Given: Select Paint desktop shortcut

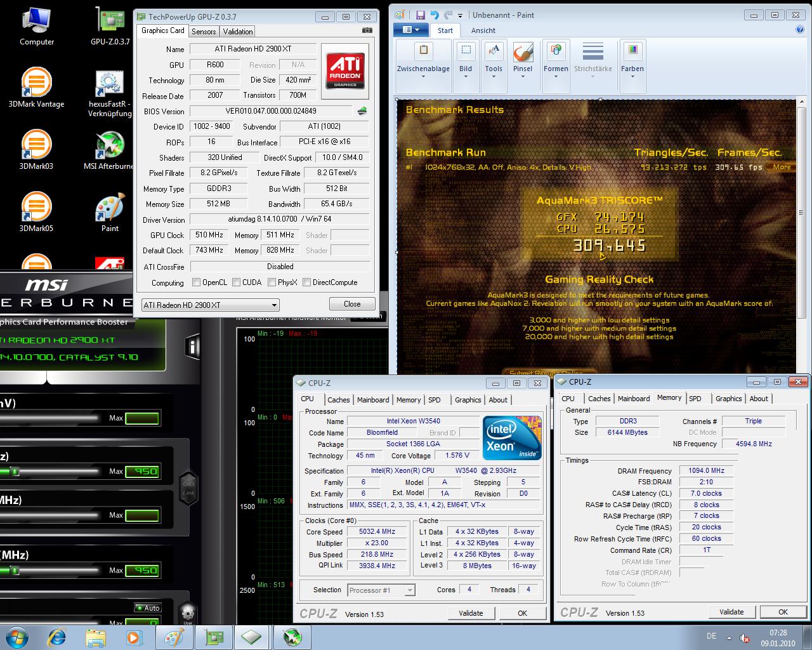Looking at the screenshot, I should point(110,213).
